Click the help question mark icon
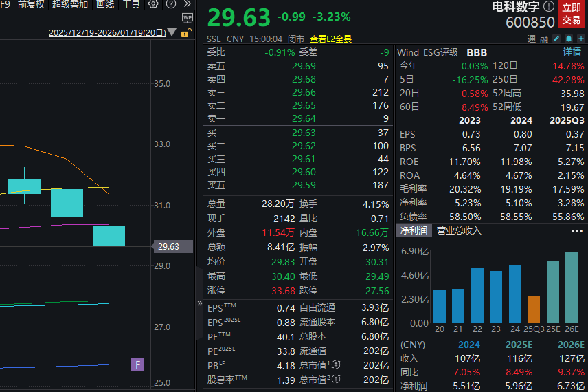 (x=170, y=5)
